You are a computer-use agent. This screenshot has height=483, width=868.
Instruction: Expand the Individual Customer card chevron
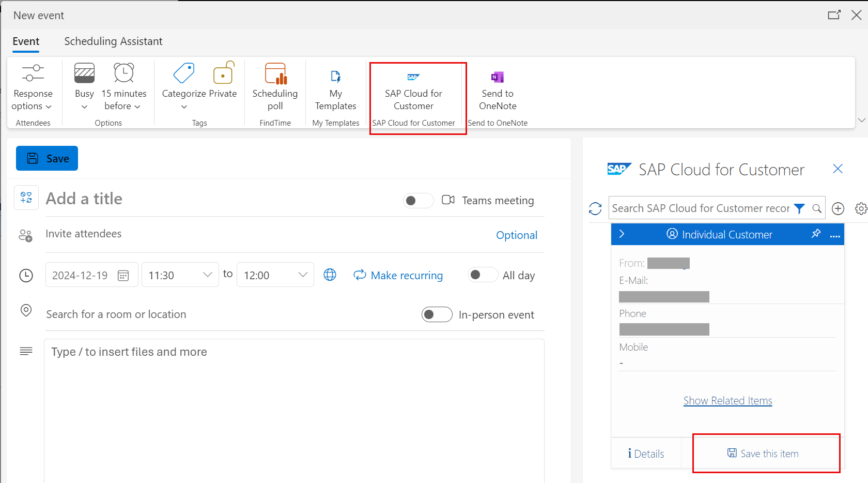click(622, 234)
